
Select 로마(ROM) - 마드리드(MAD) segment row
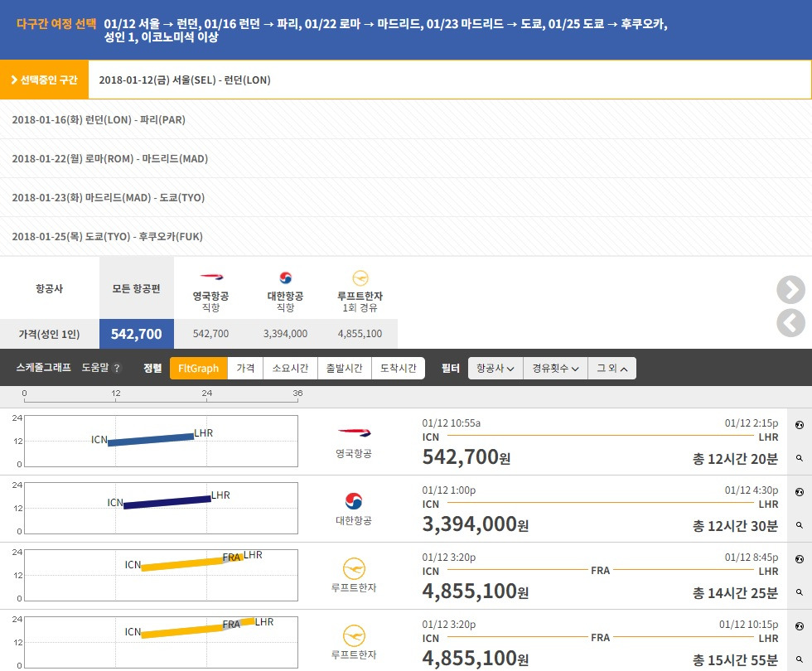406,158
